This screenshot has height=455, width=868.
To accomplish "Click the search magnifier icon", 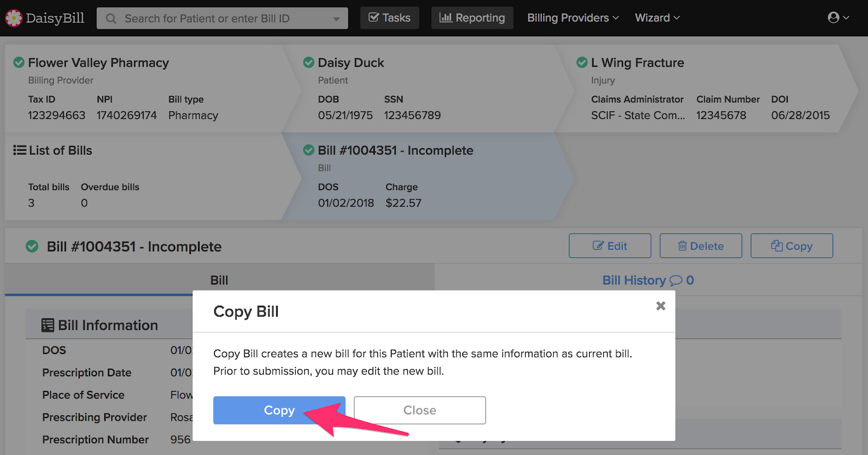I will click(x=111, y=18).
